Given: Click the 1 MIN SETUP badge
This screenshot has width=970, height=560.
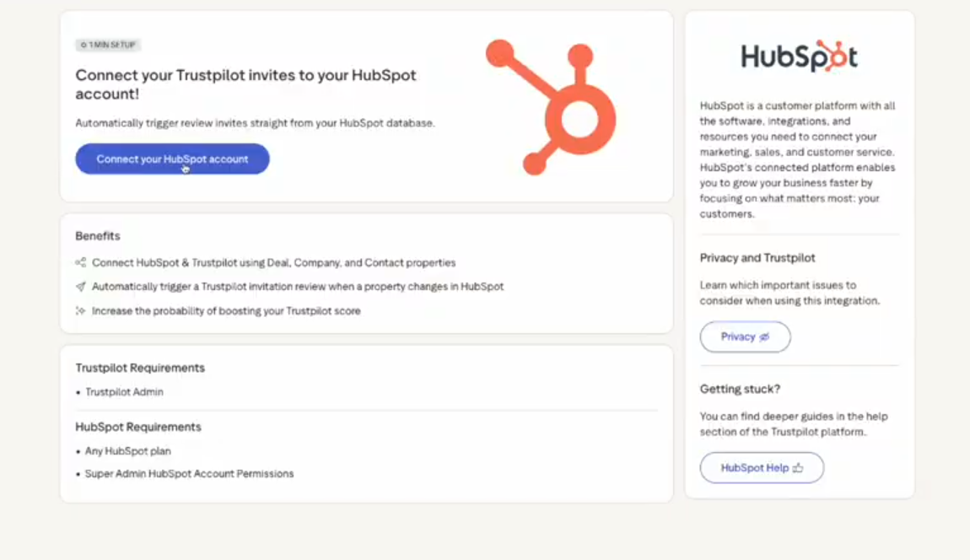Looking at the screenshot, I should point(107,45).
